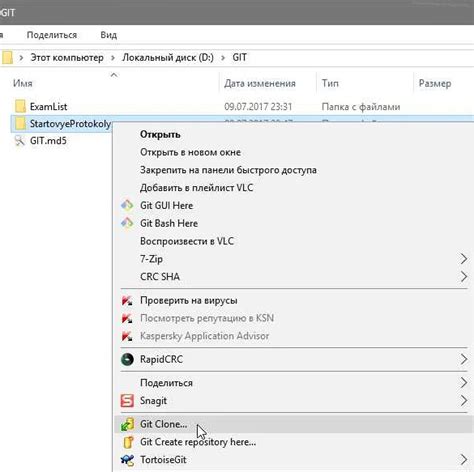Screen dimensions: 474x472
Task: Click the Snagit red S icon
Action: click(127, 400)
